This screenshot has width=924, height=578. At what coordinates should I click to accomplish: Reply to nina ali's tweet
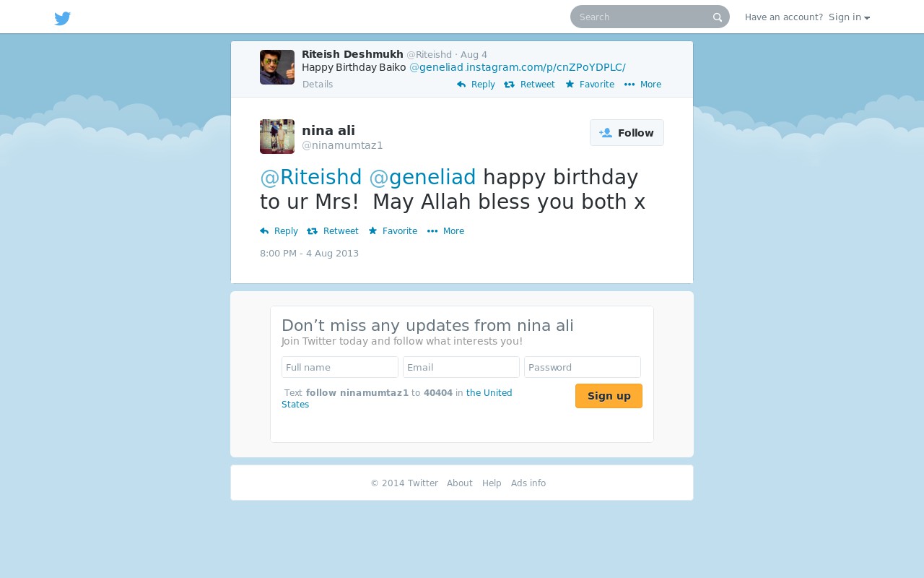(279, 231)
